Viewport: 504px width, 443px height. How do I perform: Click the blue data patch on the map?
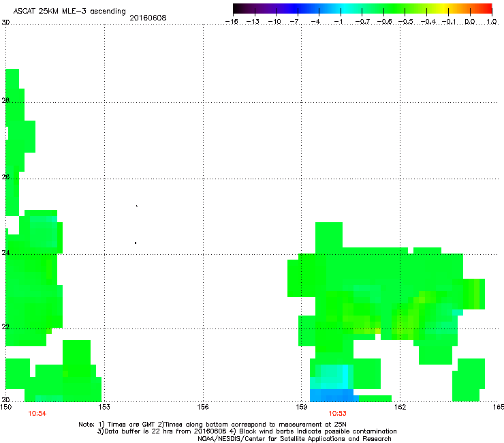334,395
